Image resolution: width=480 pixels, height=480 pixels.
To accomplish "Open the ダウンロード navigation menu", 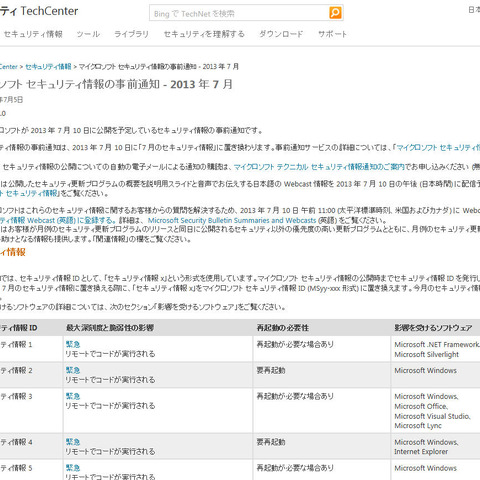I will tap(281, 34).
